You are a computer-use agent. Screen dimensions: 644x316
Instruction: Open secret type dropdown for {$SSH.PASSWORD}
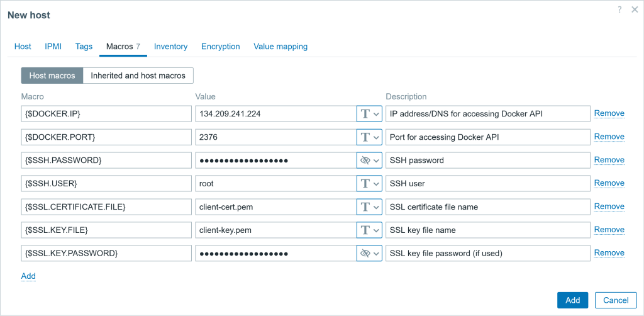369,161
